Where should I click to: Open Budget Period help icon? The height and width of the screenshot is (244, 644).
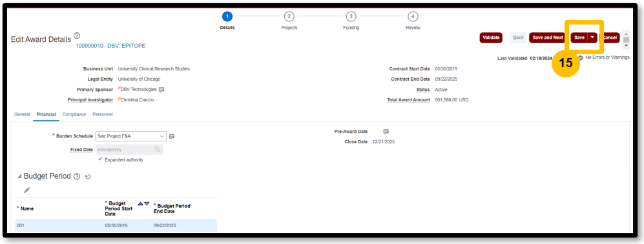(76, 176)
